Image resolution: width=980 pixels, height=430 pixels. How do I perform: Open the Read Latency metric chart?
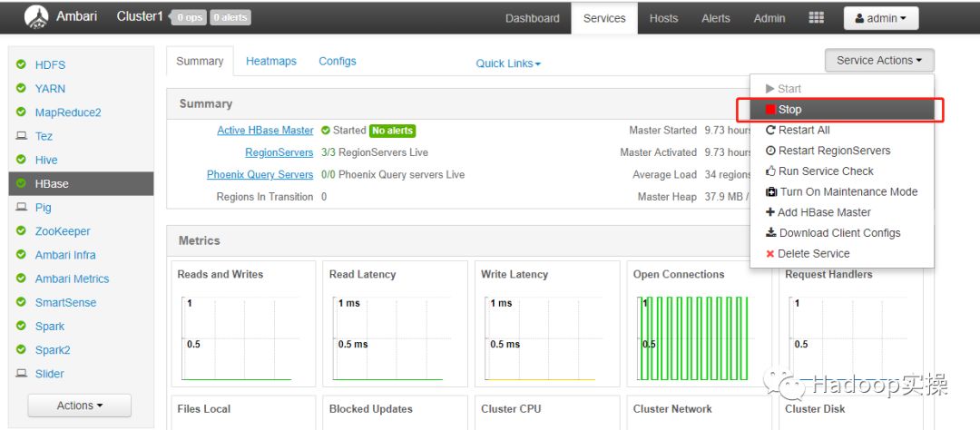[x=395, y=324]
